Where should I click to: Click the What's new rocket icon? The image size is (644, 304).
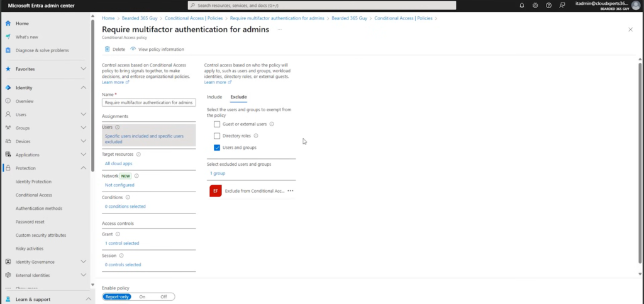click(x=8, y=37)
